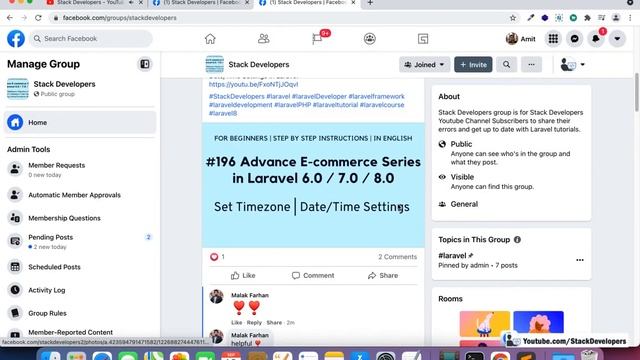This screenshot has height=360, width=640.
Task: Click the Facebook logo
Action: (x=16, y=39)
